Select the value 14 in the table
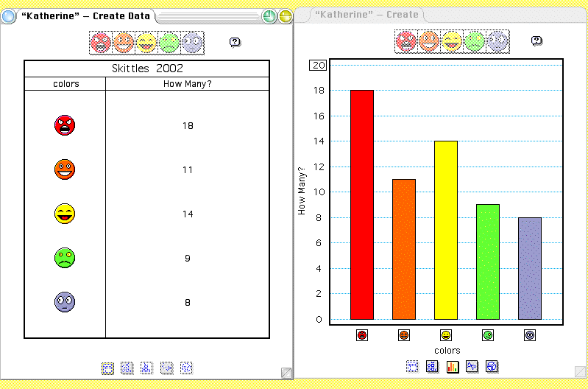This screenshot has width=588, height=389. coord(188,214)
